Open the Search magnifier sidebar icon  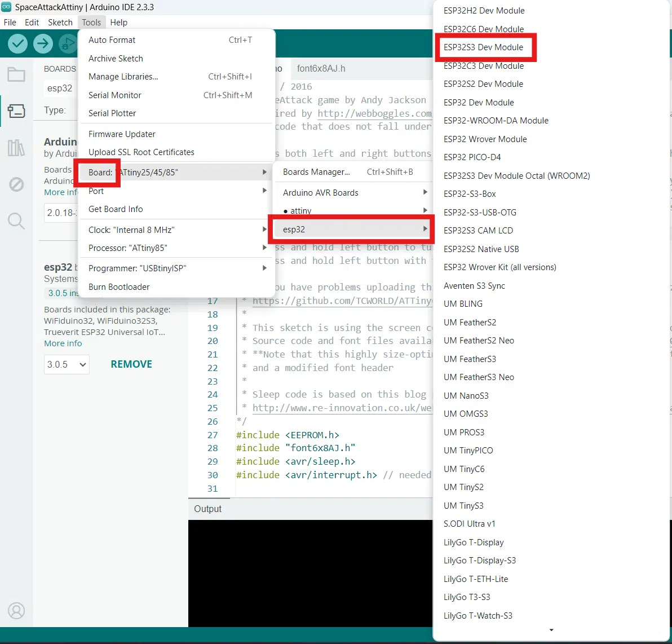pyautogui.click(x=16, y=221)
